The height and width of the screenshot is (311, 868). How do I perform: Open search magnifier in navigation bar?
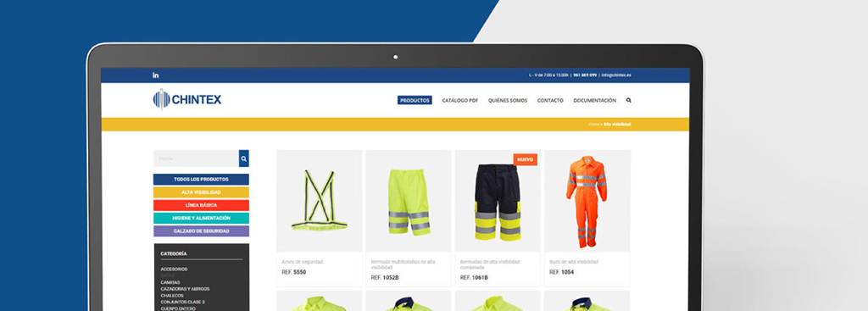[x=628, y=100]
